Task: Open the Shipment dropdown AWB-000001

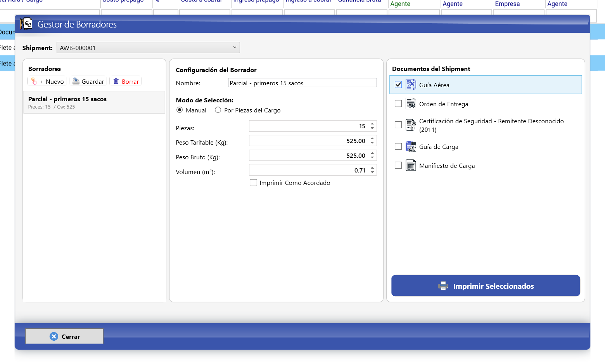Action: click(148, 48)
